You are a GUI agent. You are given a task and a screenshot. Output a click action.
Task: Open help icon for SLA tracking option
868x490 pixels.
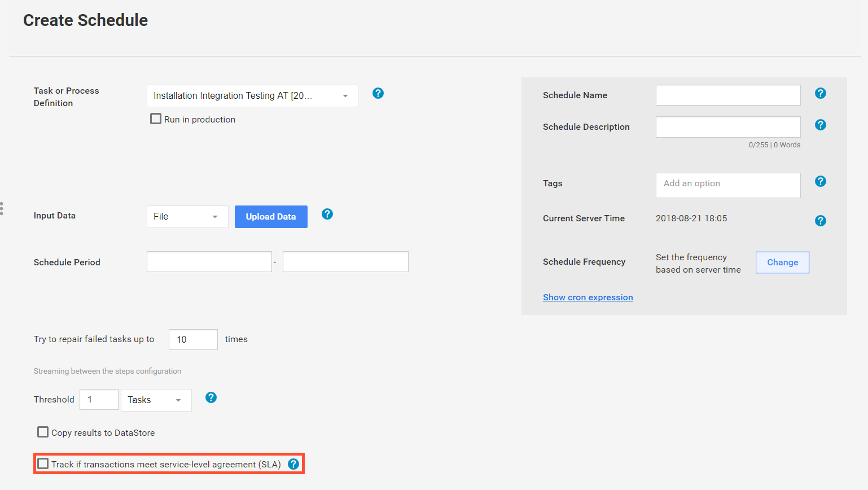pyautogui.click(x=293, y=464)
